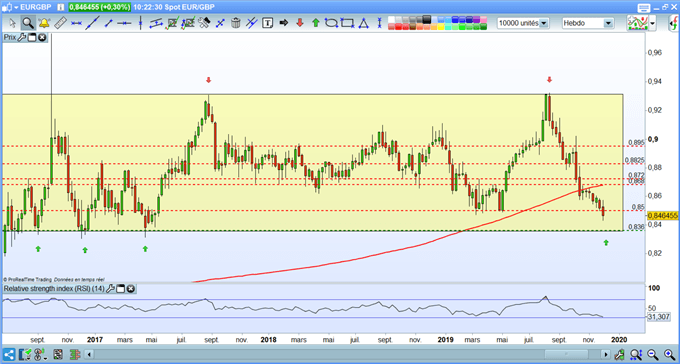Image resolution: width=680 pixels, height=364 pixels.
Task: Click the share icon in bottom bar
Action: click(9, 354)
